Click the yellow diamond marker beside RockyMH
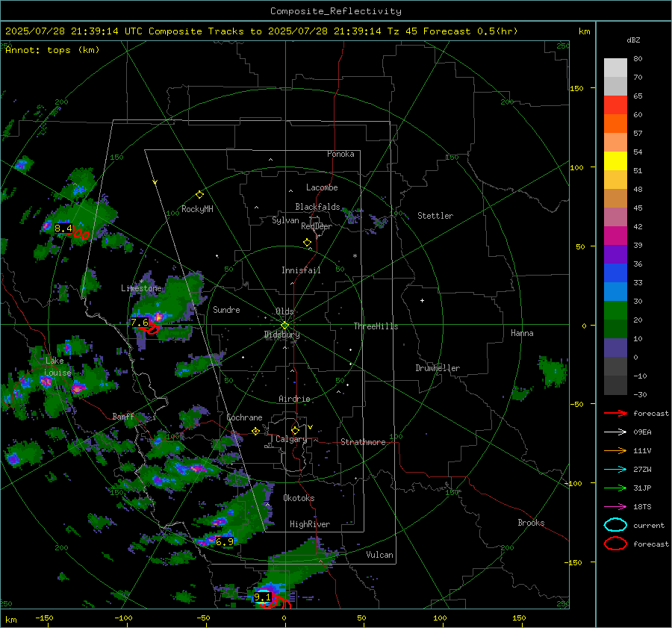 click(199, 195)
